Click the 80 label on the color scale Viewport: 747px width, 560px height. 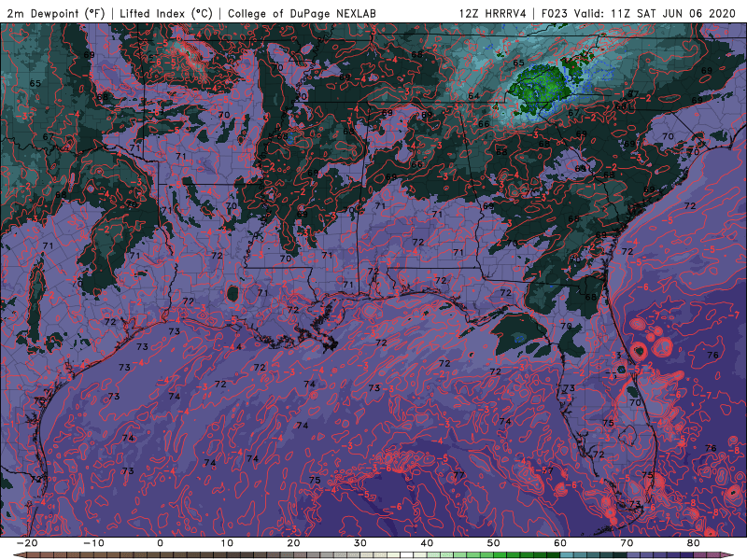coord(694,543)
